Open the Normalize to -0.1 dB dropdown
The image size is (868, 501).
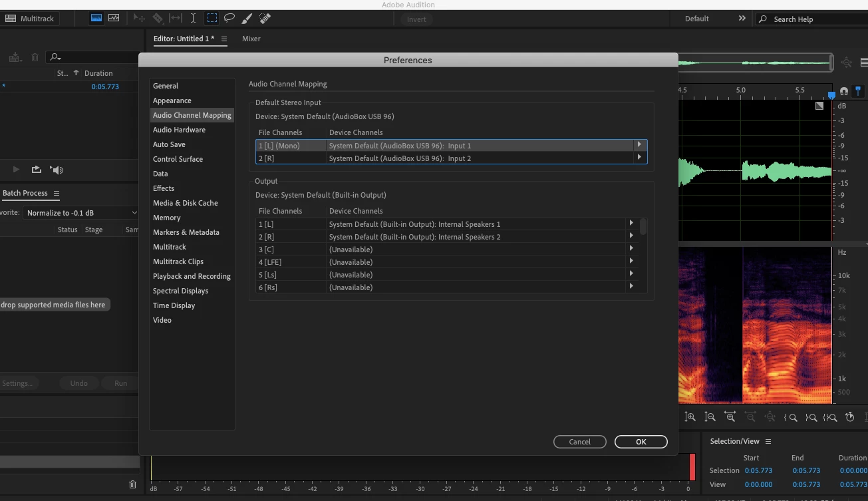point(81,213)
